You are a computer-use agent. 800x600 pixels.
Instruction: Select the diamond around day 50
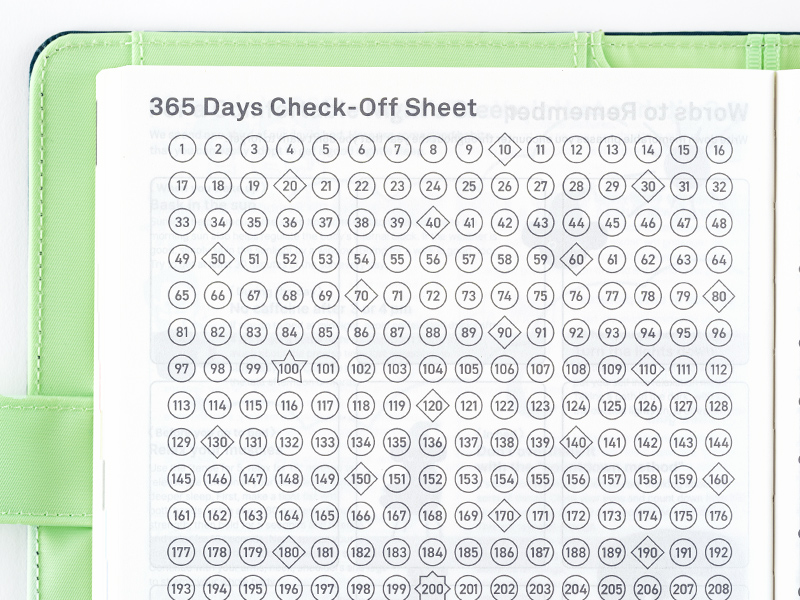point(218,260)
